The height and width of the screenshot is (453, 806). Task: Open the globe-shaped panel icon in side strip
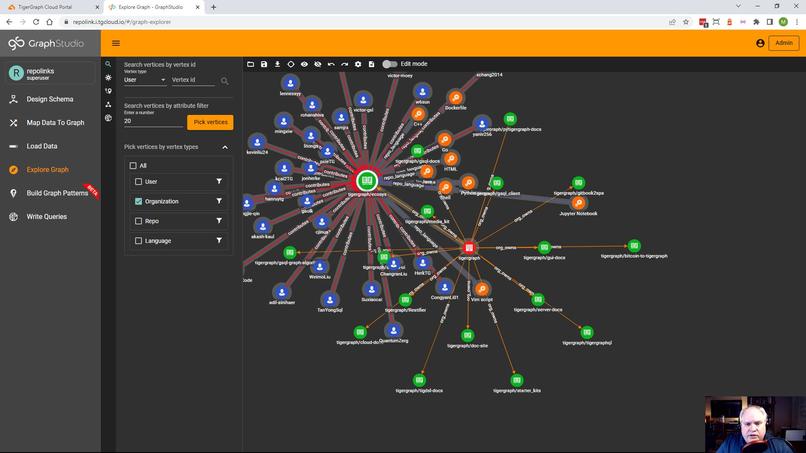point(108,118)
